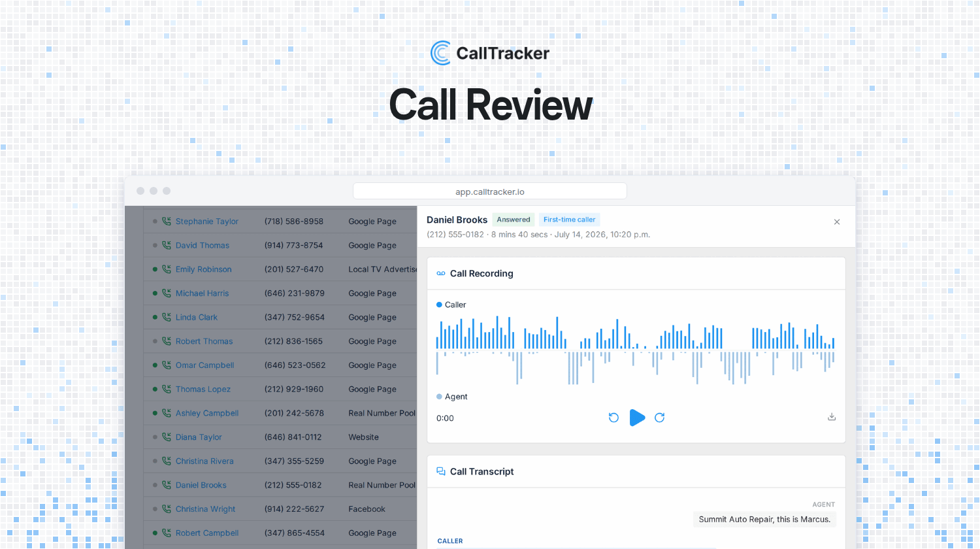Open Emily Robinson caller link
The image size is (980, 549).
point(204,269)
